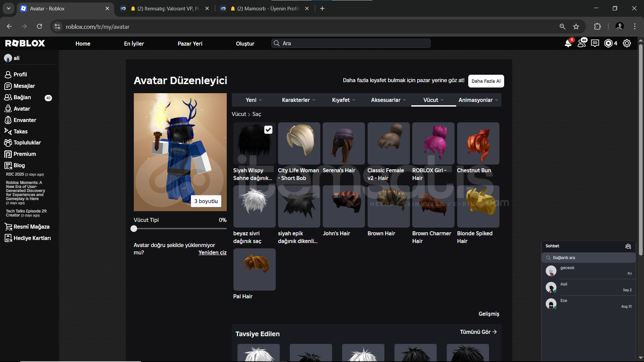The width and height of the screenshot is (644, 362).
Task: Expand the Yeni dropdown
Action: click(254, 100)
